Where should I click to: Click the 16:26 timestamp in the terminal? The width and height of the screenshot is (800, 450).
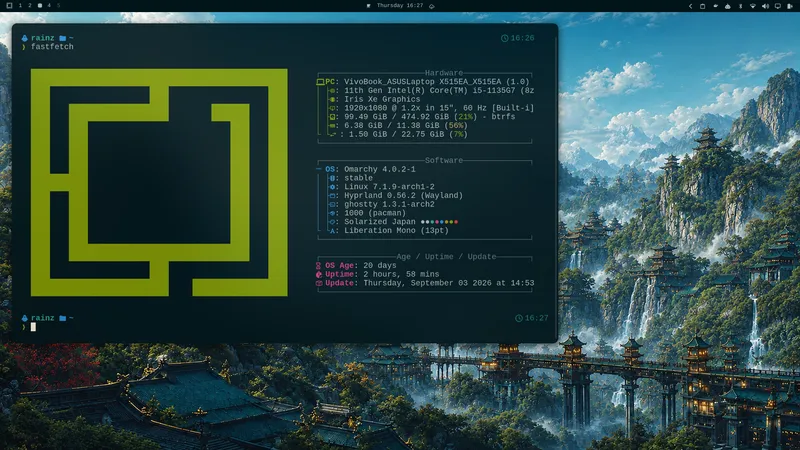[522, 38]
